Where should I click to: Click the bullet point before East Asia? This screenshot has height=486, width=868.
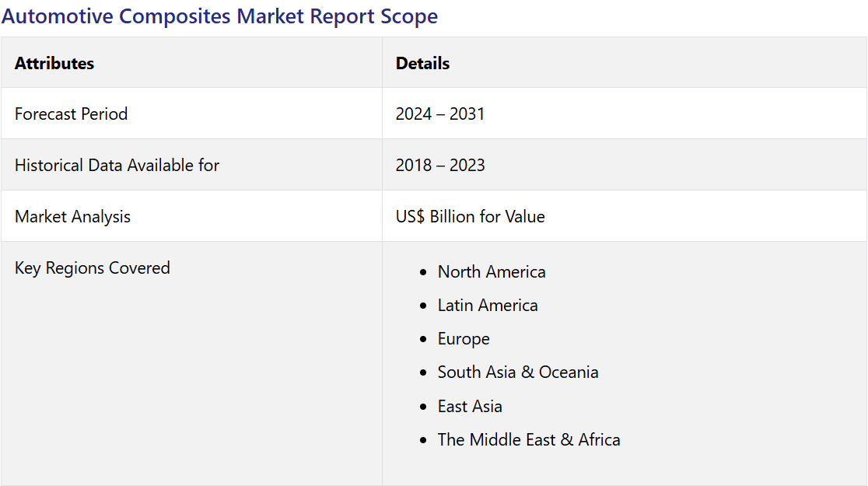(423, 407)
